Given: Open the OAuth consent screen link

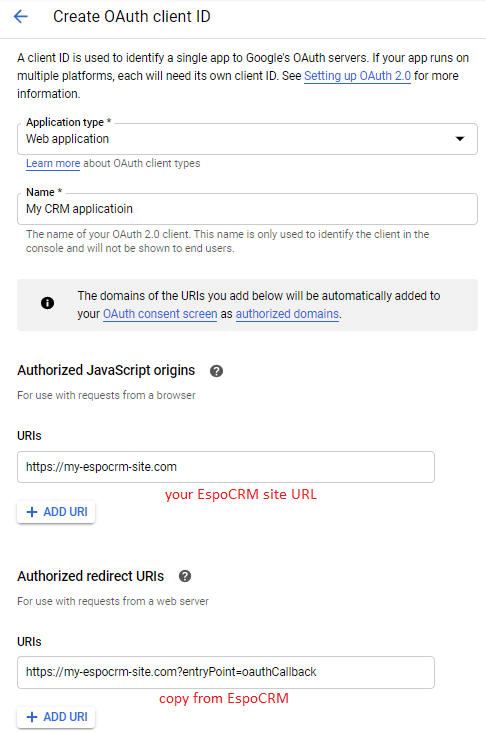Looking at the screenshot, I should click(160, 314).
